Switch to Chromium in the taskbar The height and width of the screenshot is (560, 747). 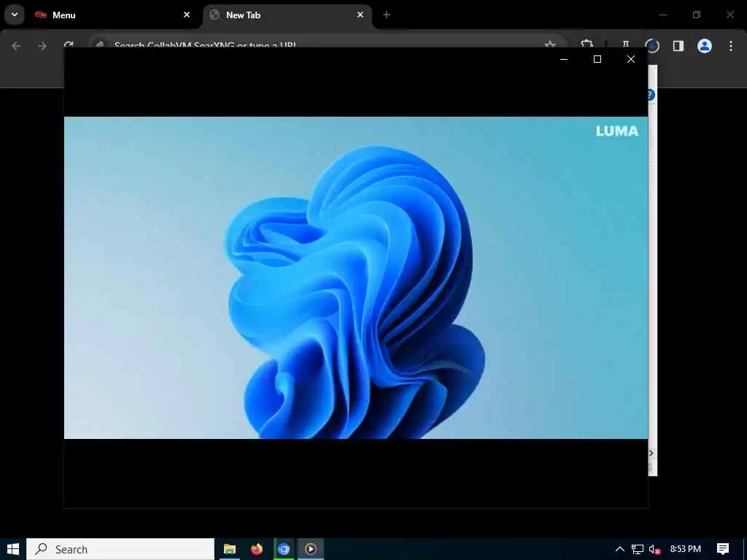(x=284, y=549)
